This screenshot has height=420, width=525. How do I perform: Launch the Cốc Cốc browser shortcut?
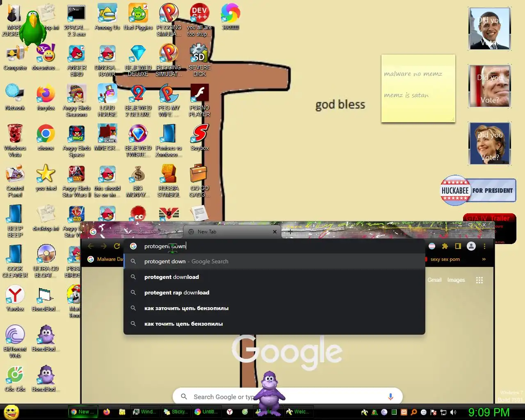click(15, 379)
